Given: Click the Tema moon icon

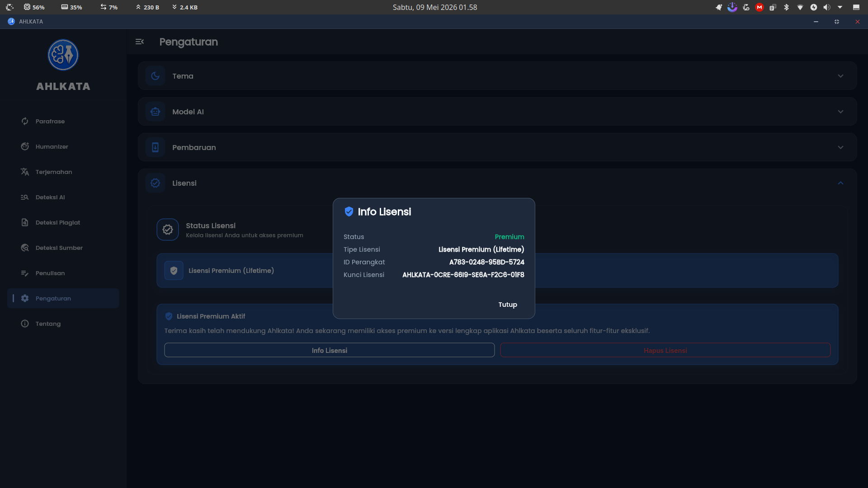Looking at the screenshot, I should pos(155,76).
